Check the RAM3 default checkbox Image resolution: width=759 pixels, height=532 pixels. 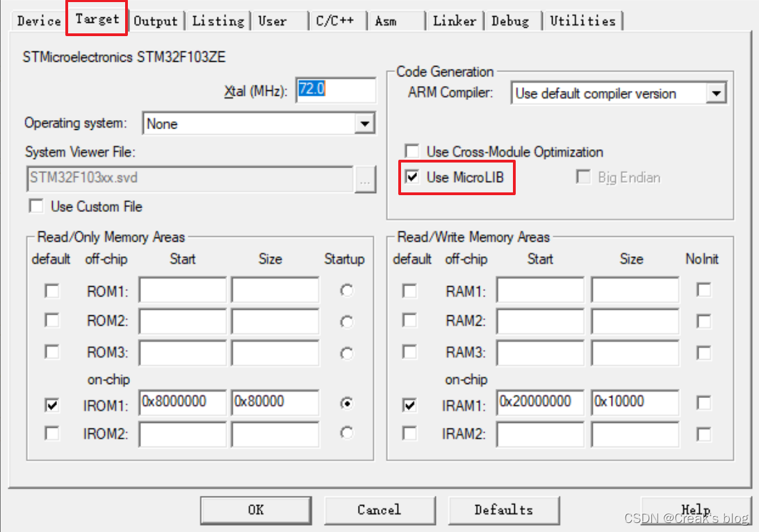(409, 351)
